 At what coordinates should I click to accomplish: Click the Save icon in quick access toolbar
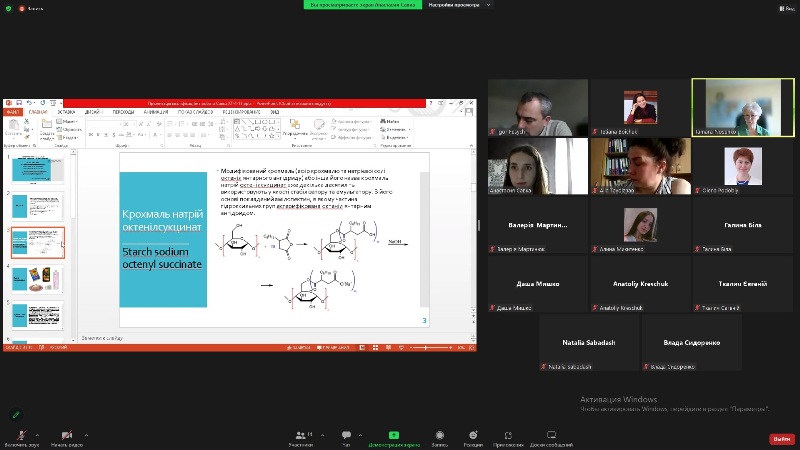click(19, 103)
